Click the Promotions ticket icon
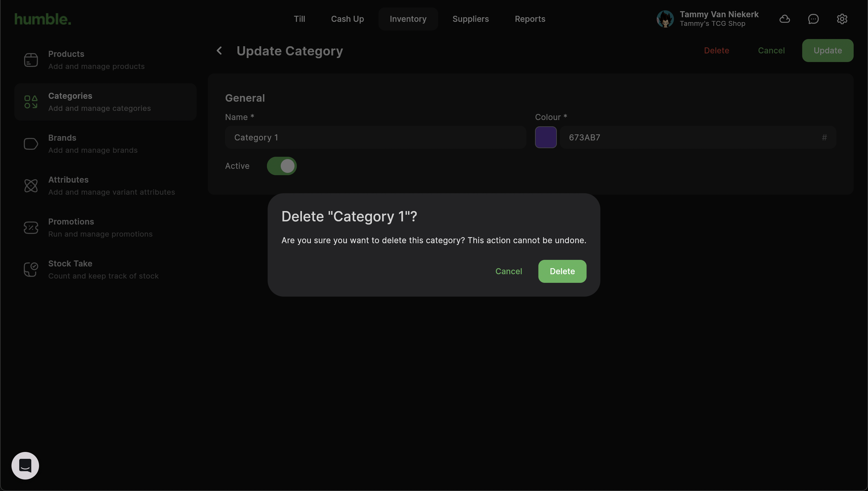Image resolution: width=868 pixels, height=491 pixels. pyautogui.click(x=31, y=228)
